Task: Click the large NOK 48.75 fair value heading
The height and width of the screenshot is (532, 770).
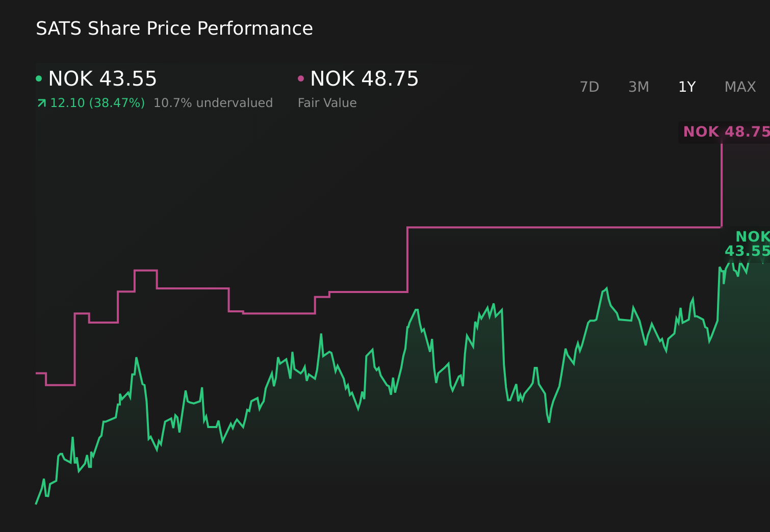Action: (364, 79)
